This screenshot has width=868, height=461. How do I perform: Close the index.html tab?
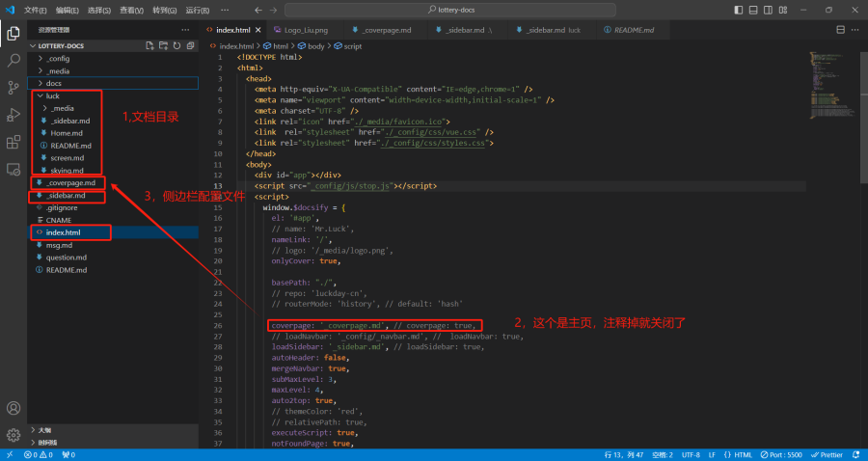[x=259, y=30]
